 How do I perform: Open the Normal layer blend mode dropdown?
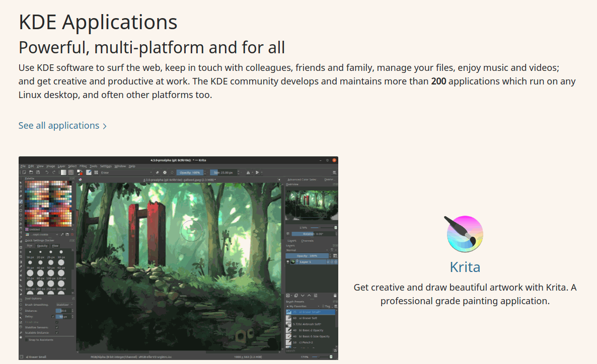coord(307,250)
